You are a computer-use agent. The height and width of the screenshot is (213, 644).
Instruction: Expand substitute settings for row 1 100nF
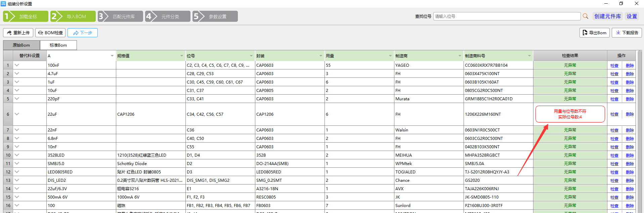[x=17, y=65]
